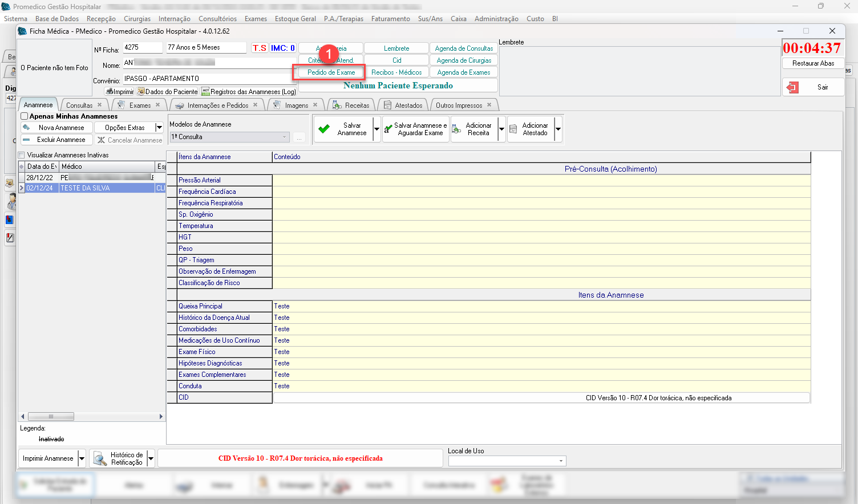This screenshot has height=504, width=858.
Task: Click the Nova Anamnese button
Action: (x=56, y=128)
